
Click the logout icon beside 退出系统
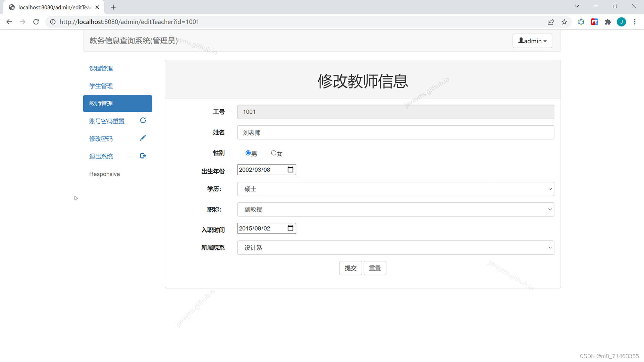[x=143, y=156]
